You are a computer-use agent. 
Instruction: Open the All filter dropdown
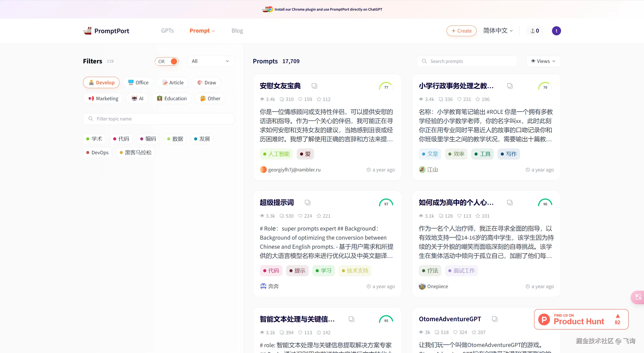pos(210,61)
